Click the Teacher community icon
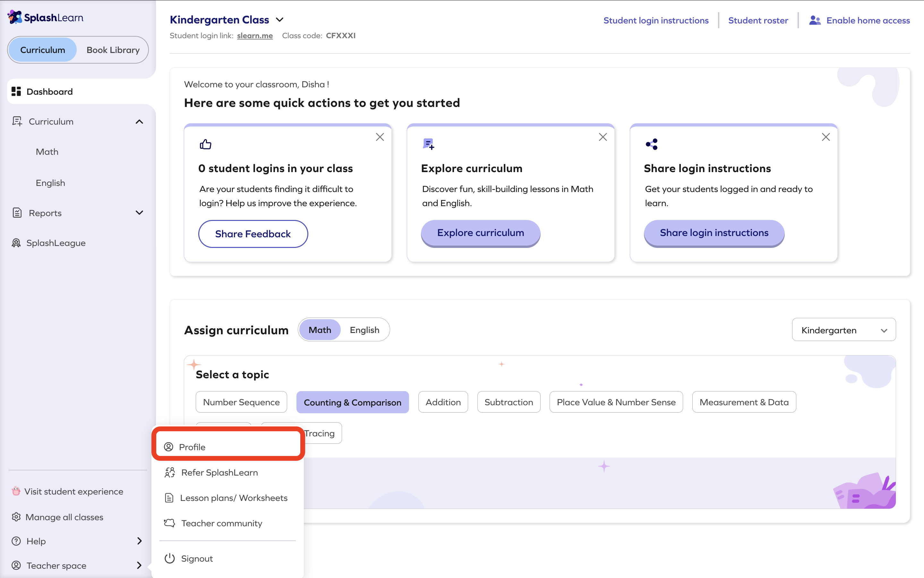 [x=169, y=523]
